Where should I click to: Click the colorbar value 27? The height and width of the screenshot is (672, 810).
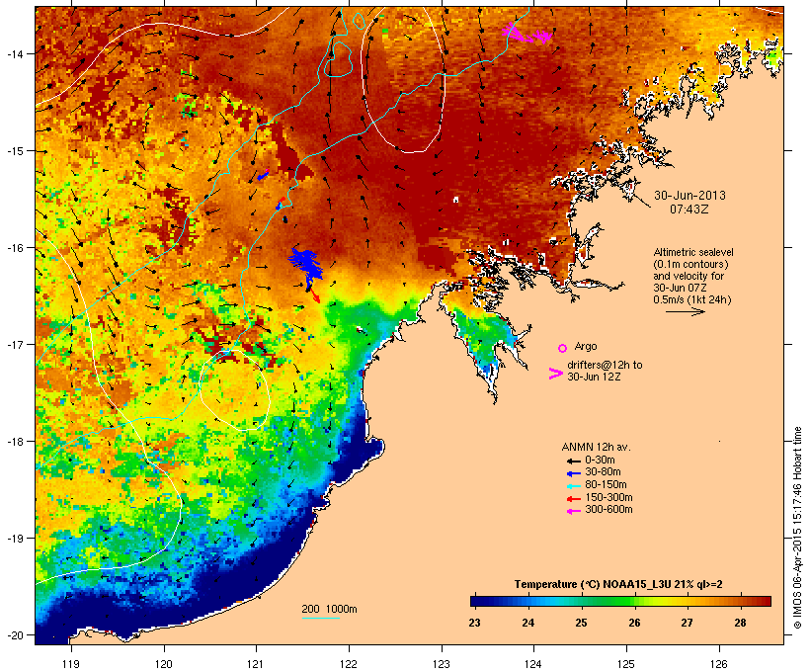point(688,623)
